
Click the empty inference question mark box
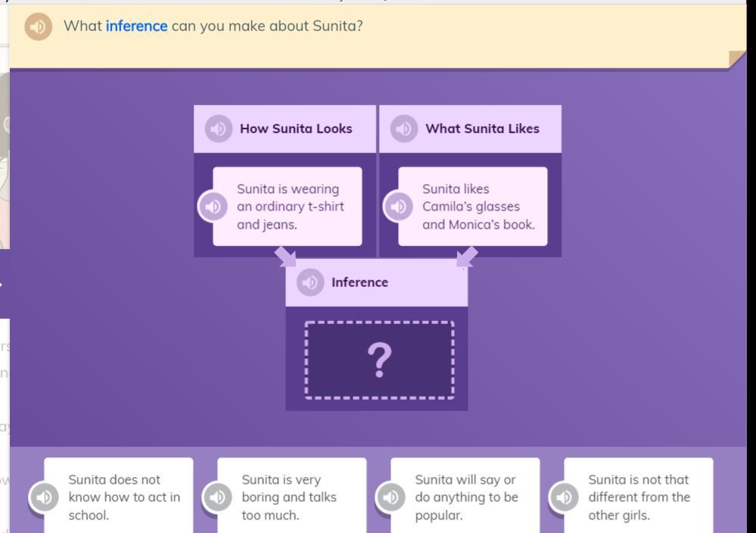(379, 360)
